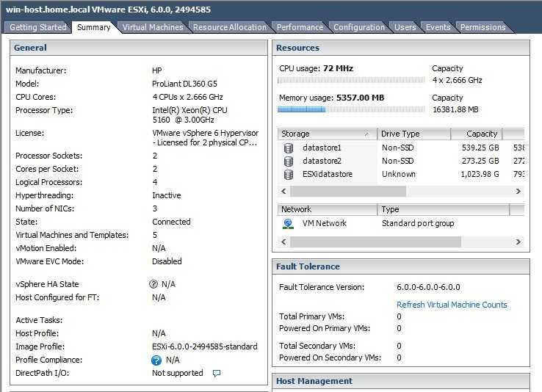
Task: Click the datastore1 disk icon
Action: click(x=289, y=148)
